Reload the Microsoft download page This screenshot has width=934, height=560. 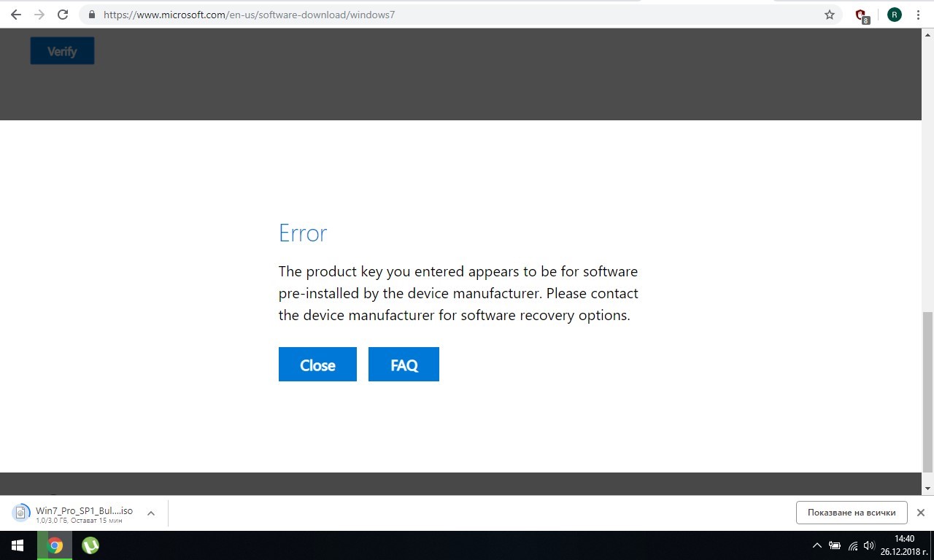point(63,15)
